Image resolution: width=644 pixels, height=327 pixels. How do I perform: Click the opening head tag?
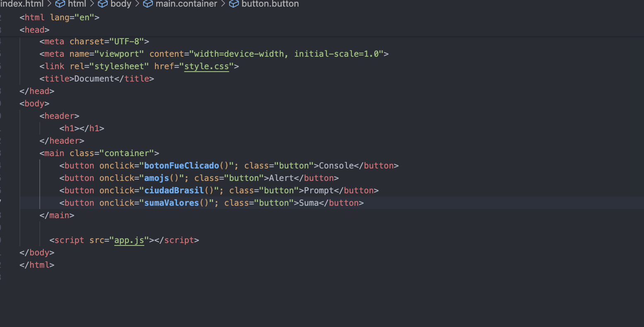point(34,30)
